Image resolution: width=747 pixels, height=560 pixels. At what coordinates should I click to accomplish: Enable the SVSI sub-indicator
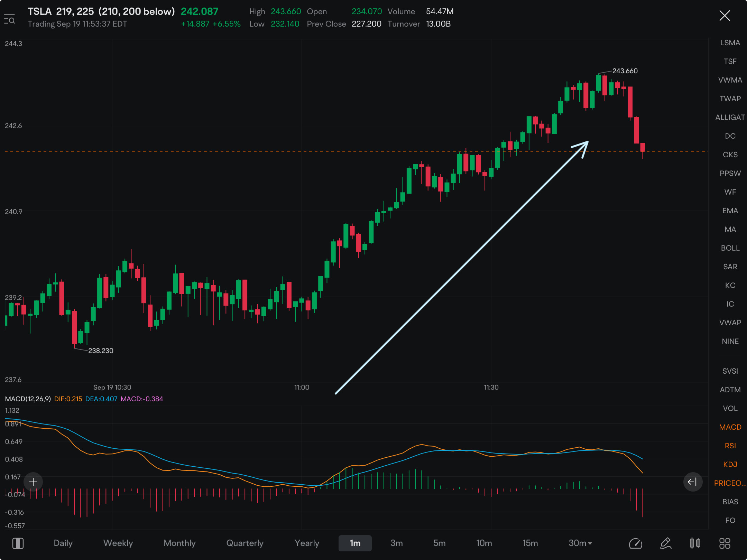[x=730, y=371]
